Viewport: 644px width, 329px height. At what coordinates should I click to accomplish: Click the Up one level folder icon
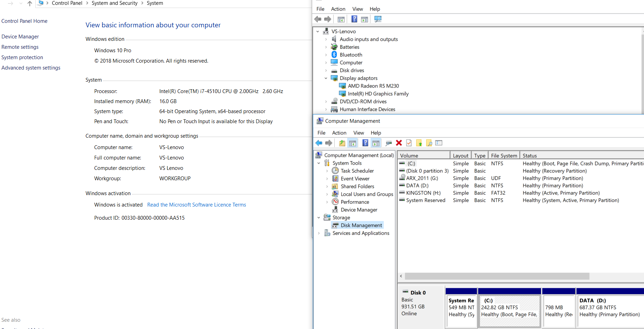[342, 143]
